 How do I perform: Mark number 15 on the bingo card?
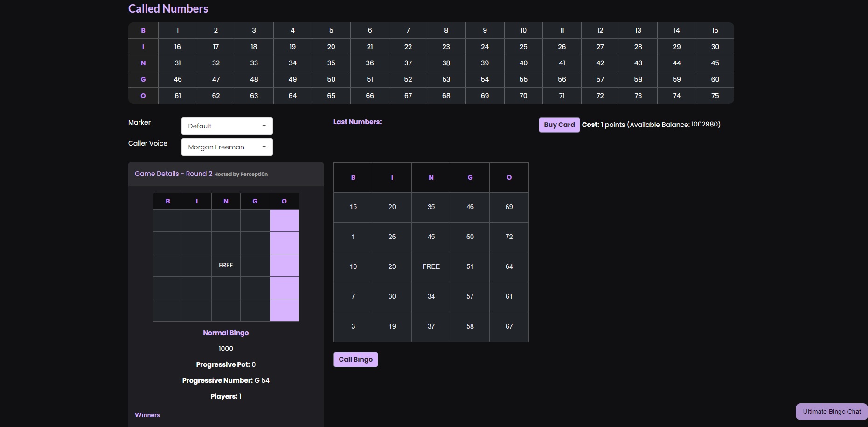(x=353, y=207)
